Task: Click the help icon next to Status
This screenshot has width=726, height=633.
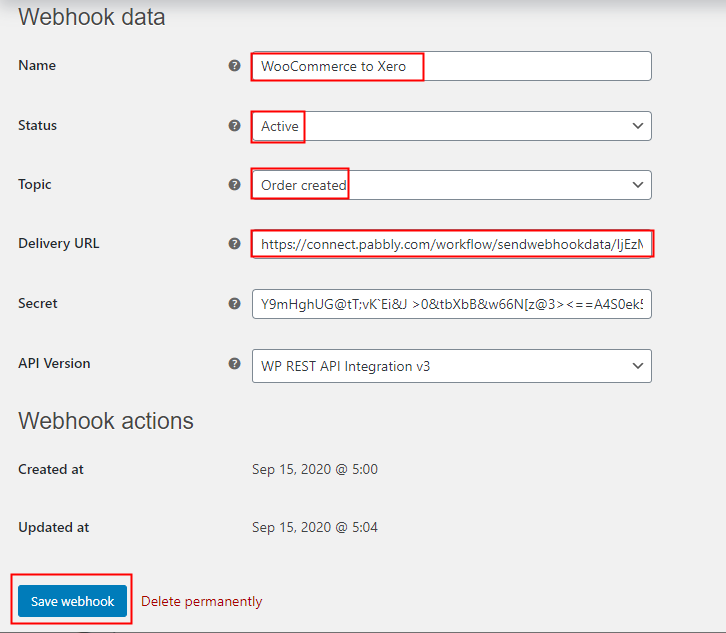Action: coord(235,125)
